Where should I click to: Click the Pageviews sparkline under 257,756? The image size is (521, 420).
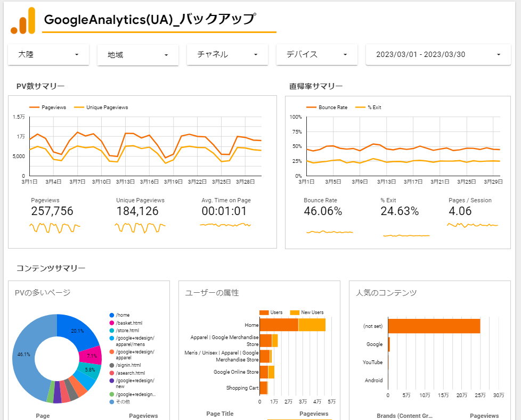[x=55, y=228]
